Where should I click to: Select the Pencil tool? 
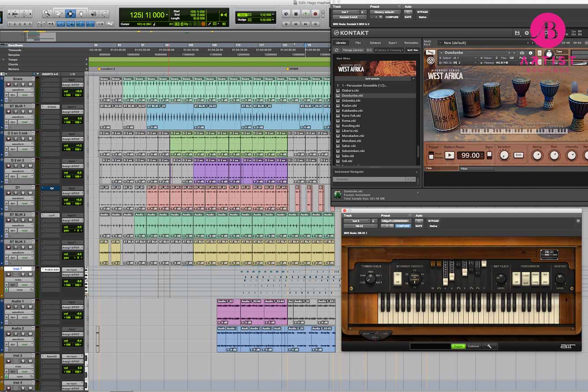click(104, 14)
